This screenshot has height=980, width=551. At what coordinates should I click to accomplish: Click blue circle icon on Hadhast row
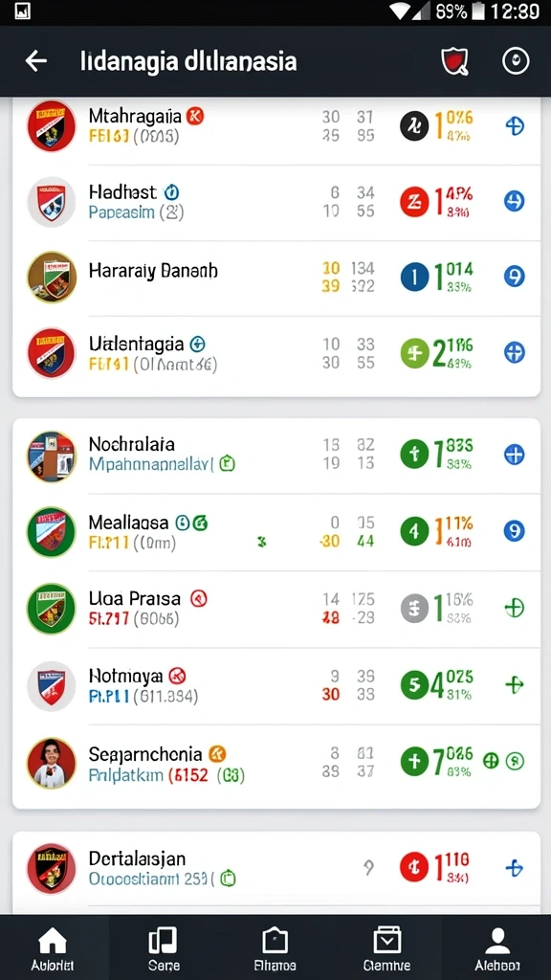tap(514, 201)
